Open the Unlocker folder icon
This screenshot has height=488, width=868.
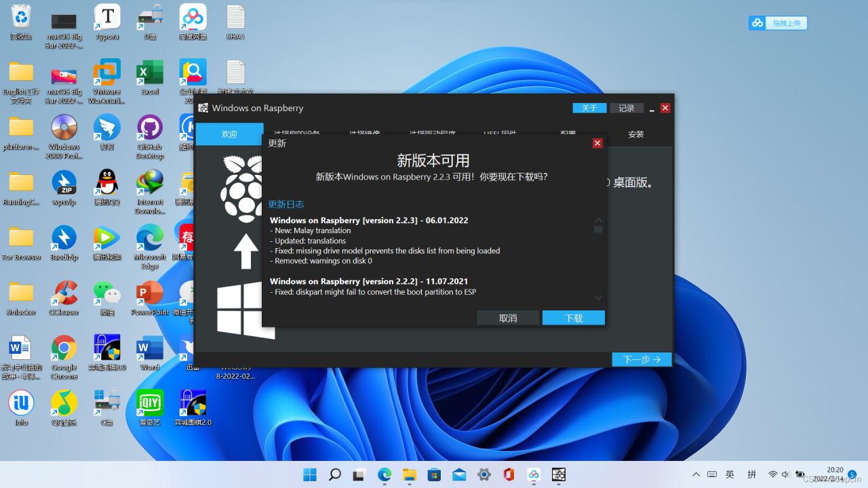pyautogui.click(x=21, y=299)
